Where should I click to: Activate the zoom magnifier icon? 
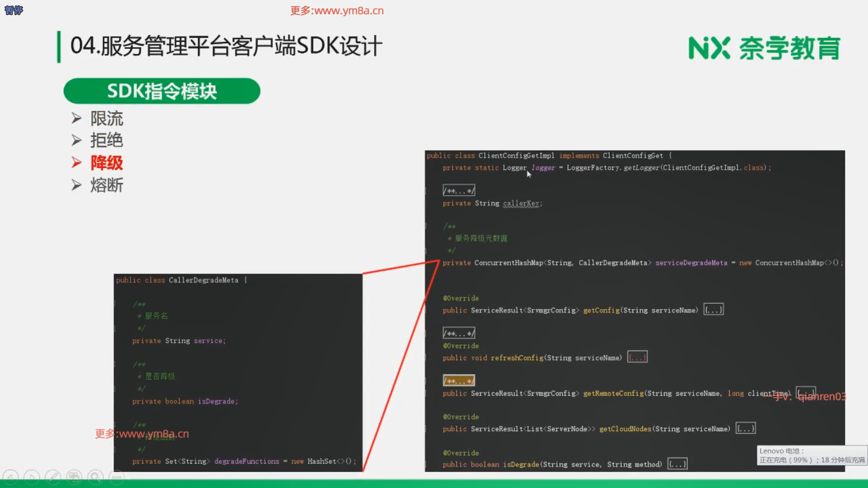click(x=95, y=477)
